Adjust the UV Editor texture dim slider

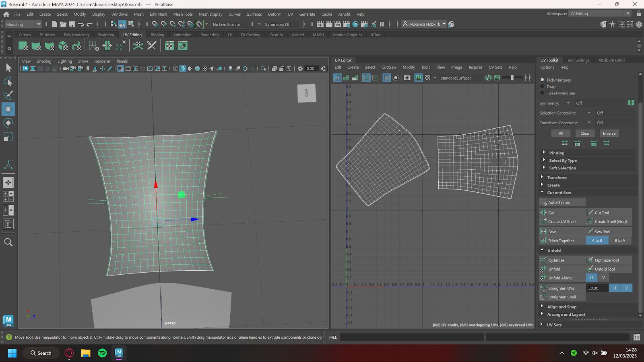click(x=512, y=78)
